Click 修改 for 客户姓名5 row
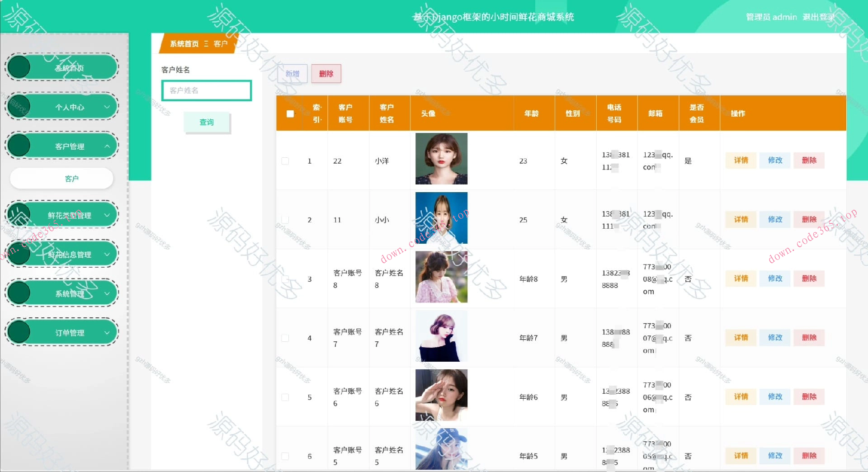Screen dimensions: 868x472 tap(775, 456)
